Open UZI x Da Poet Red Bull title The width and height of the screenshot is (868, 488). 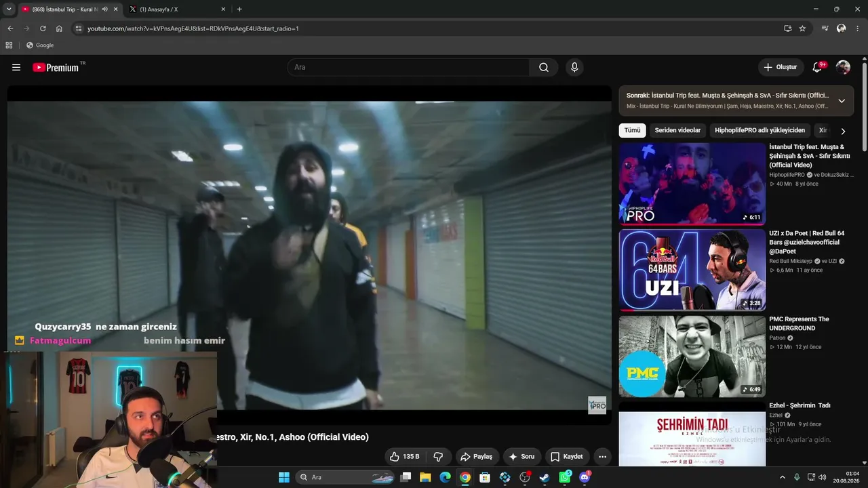coord(807,242)
